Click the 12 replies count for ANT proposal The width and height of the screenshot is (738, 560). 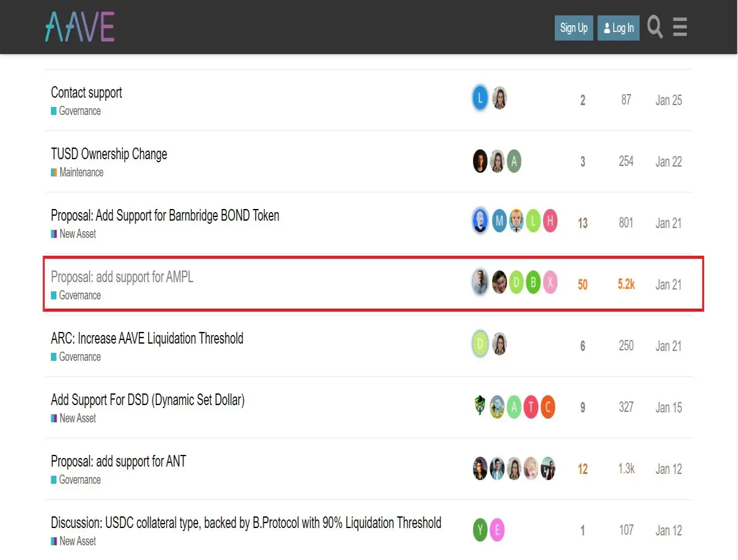[x=582, y=469]
